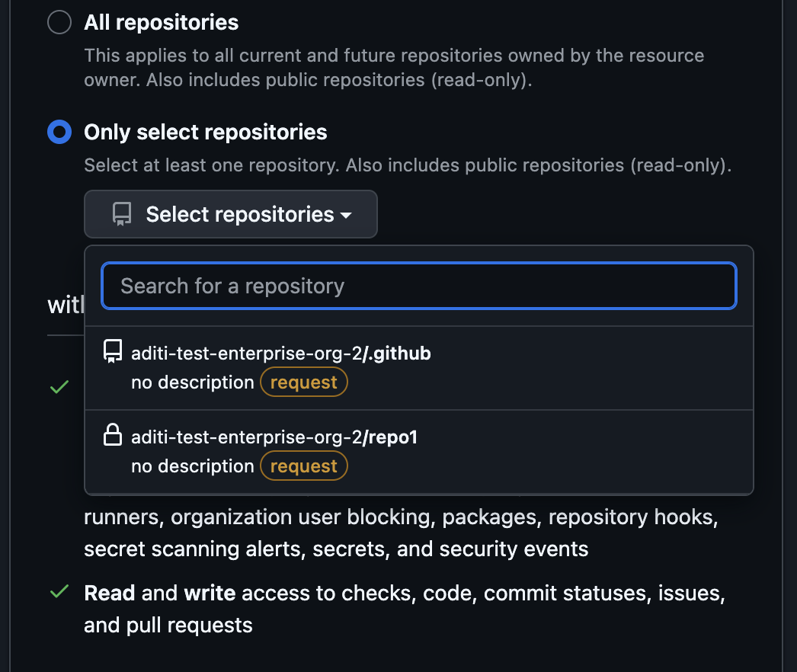Focus the "Search for a repository" field
The image size is (797, 672).
pyautogui.click(x=419, y=286)
